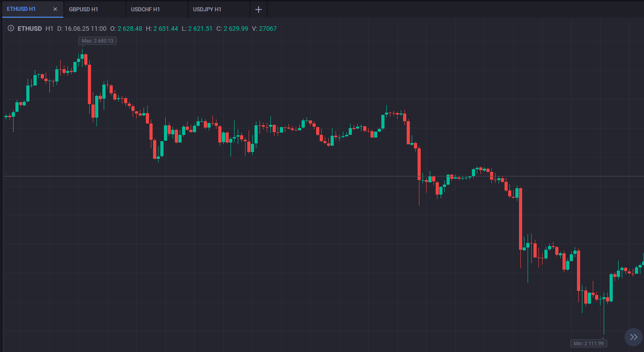Click the volume value 27067
Viewport: 644px width, 352px height.
click(x=268, y=29)
